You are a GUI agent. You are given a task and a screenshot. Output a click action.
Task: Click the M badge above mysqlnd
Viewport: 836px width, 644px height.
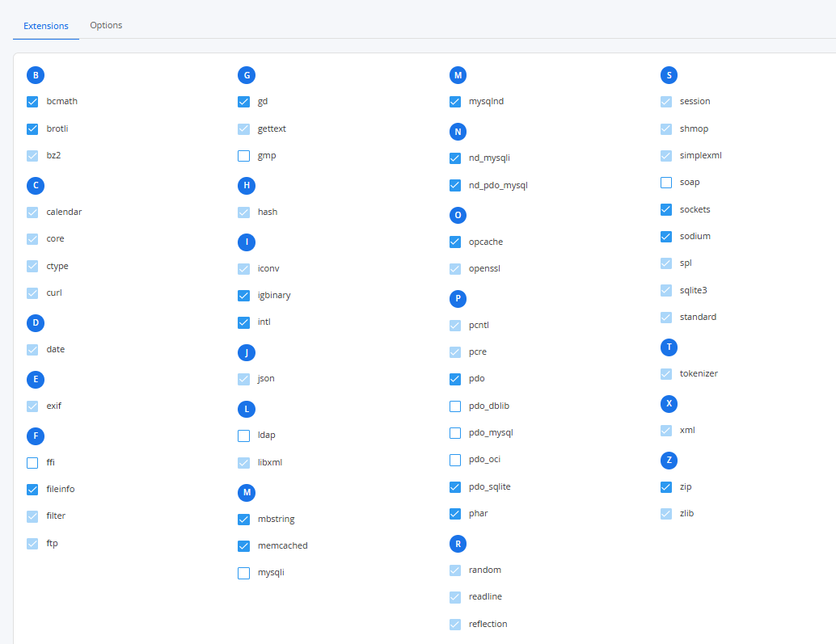tap(458, 75)
